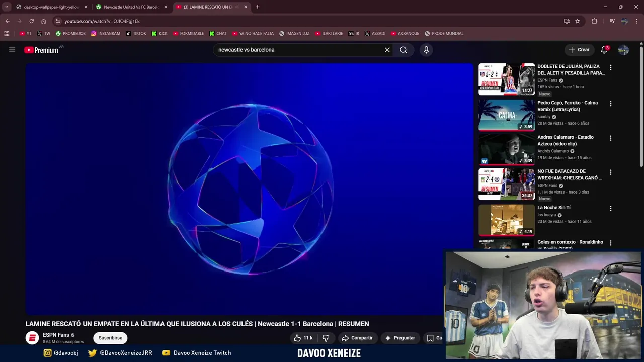This screenshot has width=644, height=362.
Task: Open the tab search dropdown arrow
Action: pyautogui.click(x=7, y=7)
